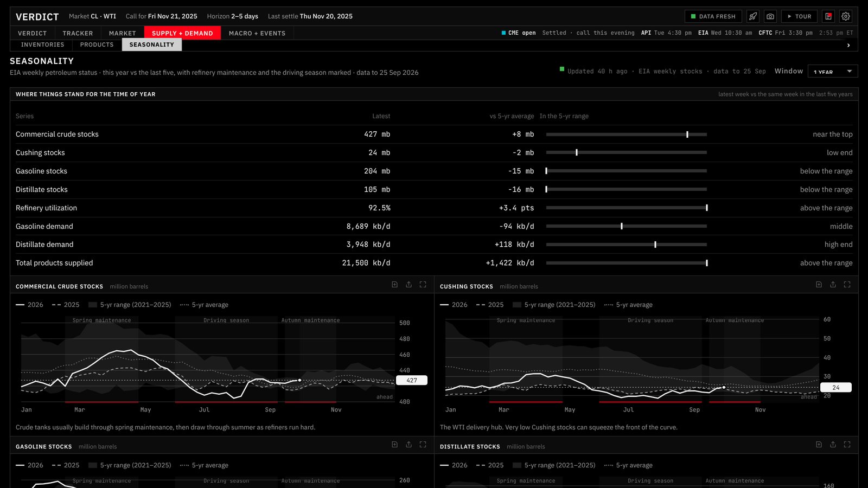Add Gasoline Stocks chart to notes
Image resolution: width=868 pixels, height=488 pixels.
coord(394,444)
